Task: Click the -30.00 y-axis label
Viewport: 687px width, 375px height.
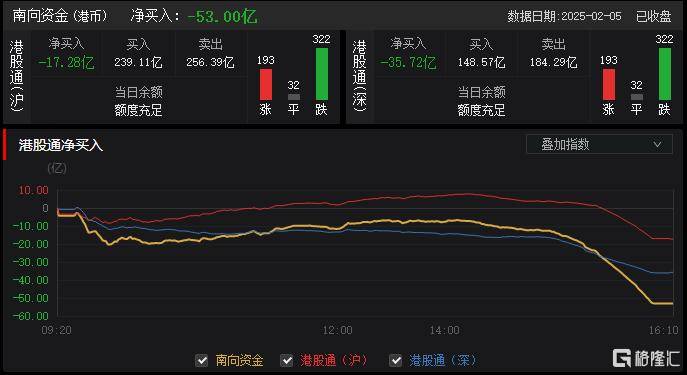Action: click(x=30, y=262)
